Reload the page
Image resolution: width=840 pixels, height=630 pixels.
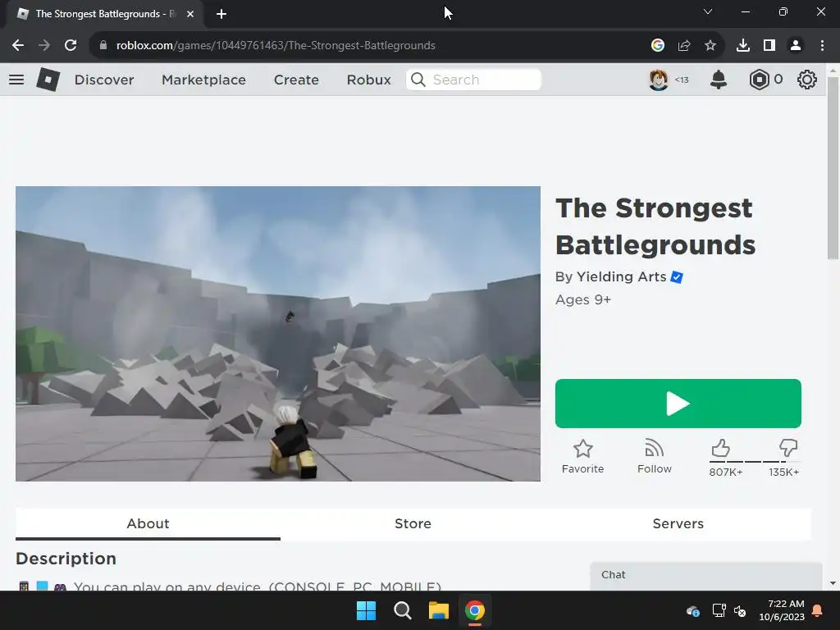click(x=71, y=46)
